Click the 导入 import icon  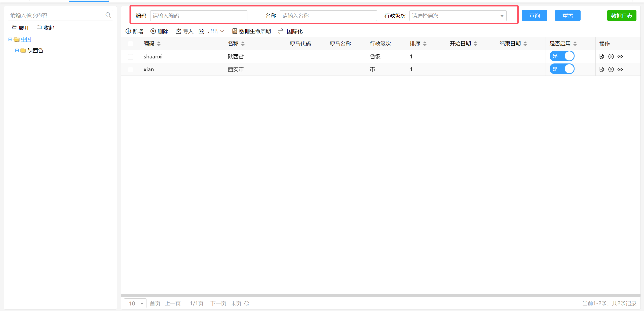click(178, 31)
